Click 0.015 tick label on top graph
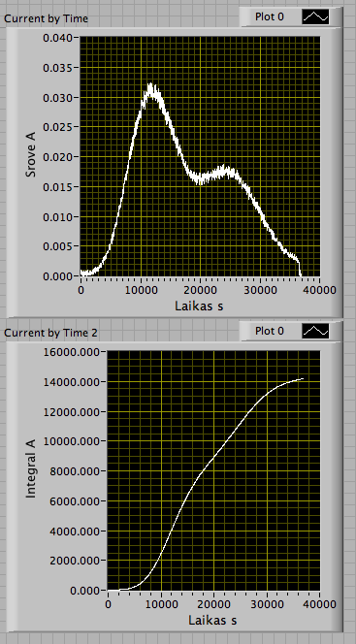This screenshot has width=356, height=644. pos(57,187)
